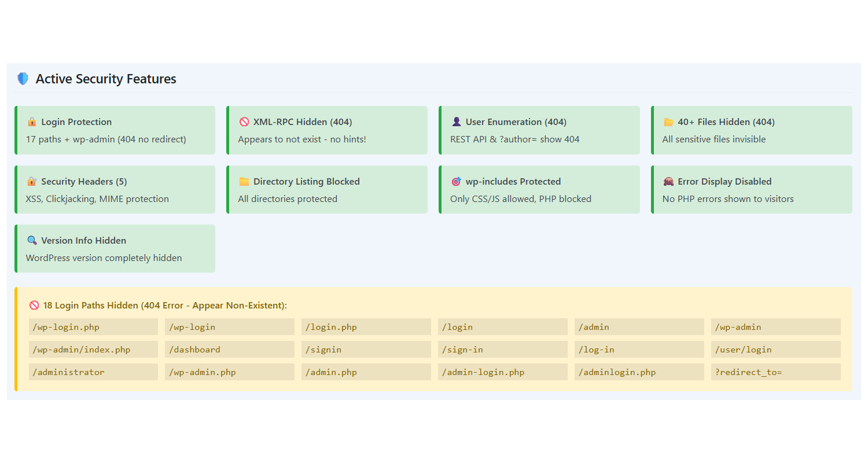Click the user silhouette icon on User Enumeration
This screenshot has height=463, width=868.
pos(457,122)
